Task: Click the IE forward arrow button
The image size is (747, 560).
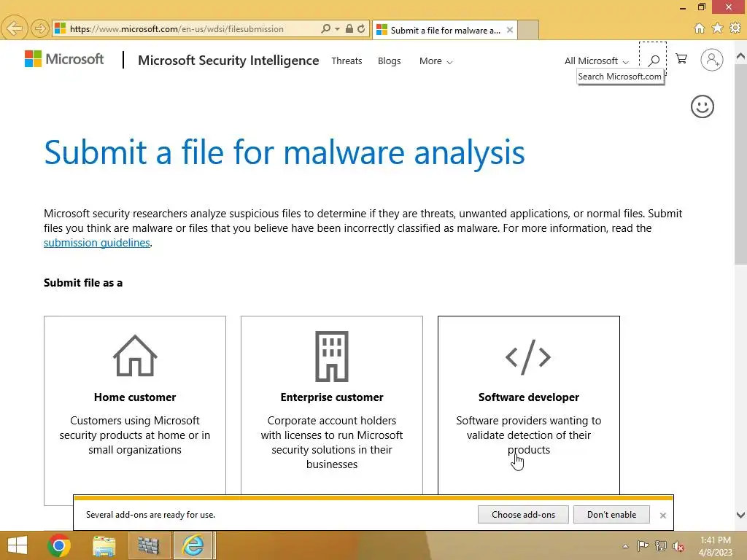Action: click(40, 28)
